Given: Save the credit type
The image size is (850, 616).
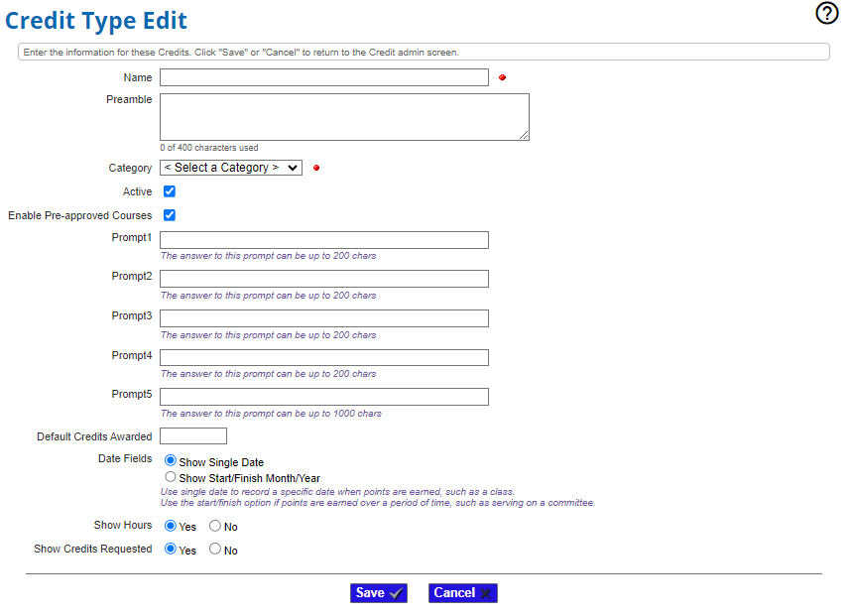Looking at the screenshot, I should (x=378, y=593).
